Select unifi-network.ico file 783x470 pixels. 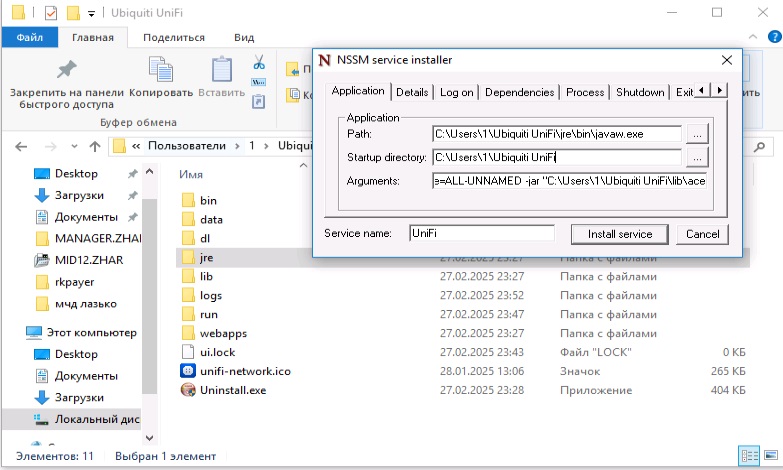pos(245,372)
